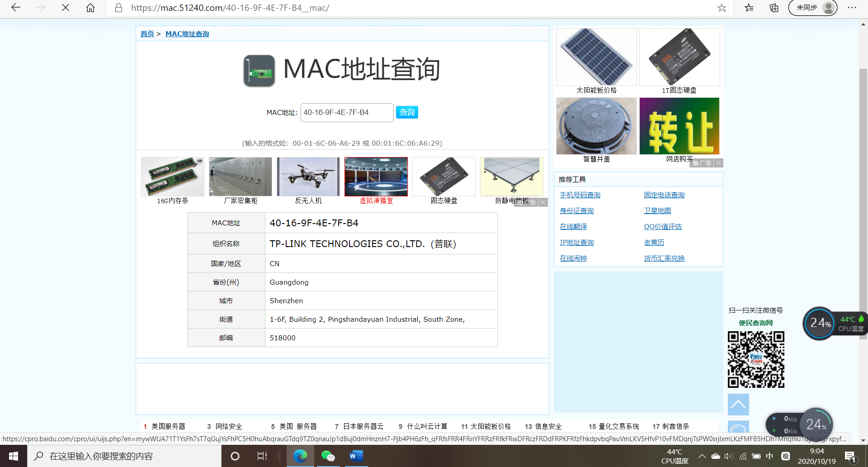868x467 pixels.
Task: Open Task View on the taskbar
Action: click(262, 456)
